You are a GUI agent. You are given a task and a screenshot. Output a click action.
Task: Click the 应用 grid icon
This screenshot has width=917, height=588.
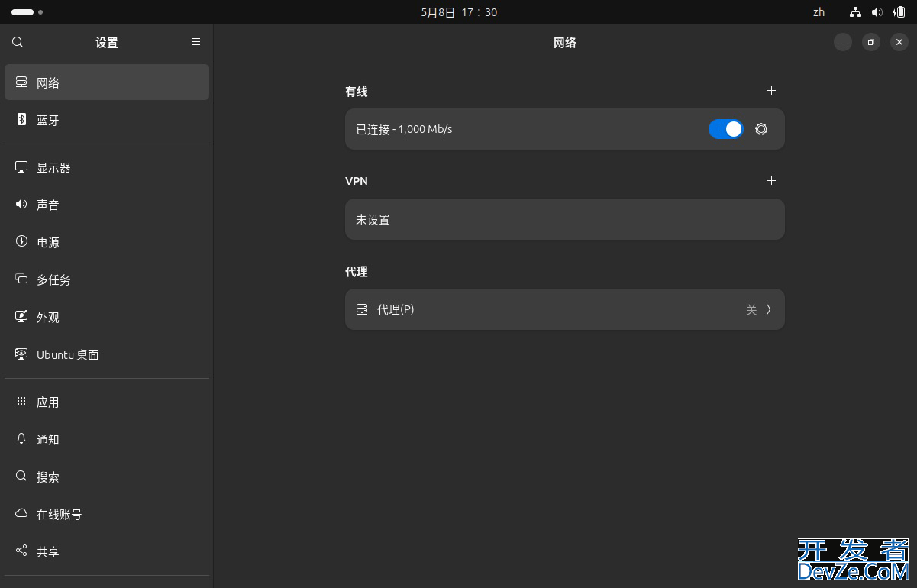click(x=21, y=401)
